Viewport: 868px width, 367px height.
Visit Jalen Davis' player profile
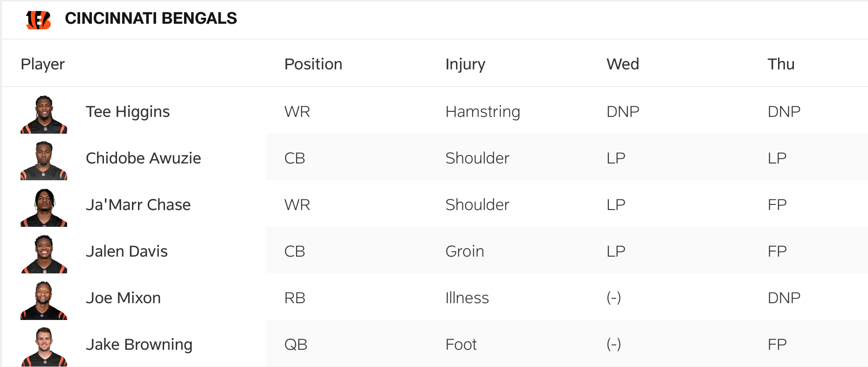(126, 251)
